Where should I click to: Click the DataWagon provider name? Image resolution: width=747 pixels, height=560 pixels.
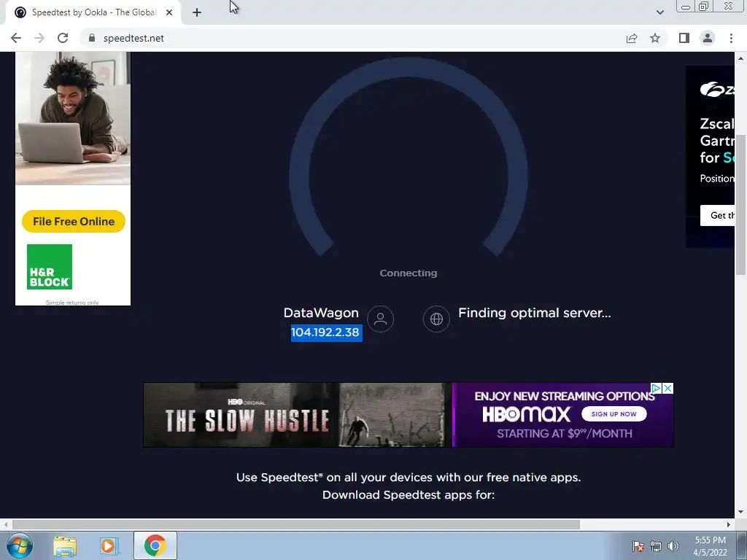(x=321, y=313)
